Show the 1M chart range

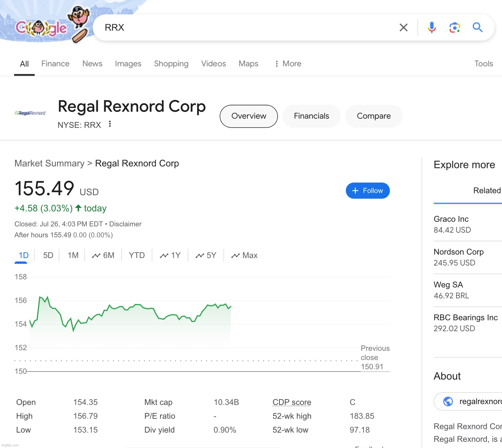[x=73, y=256]
